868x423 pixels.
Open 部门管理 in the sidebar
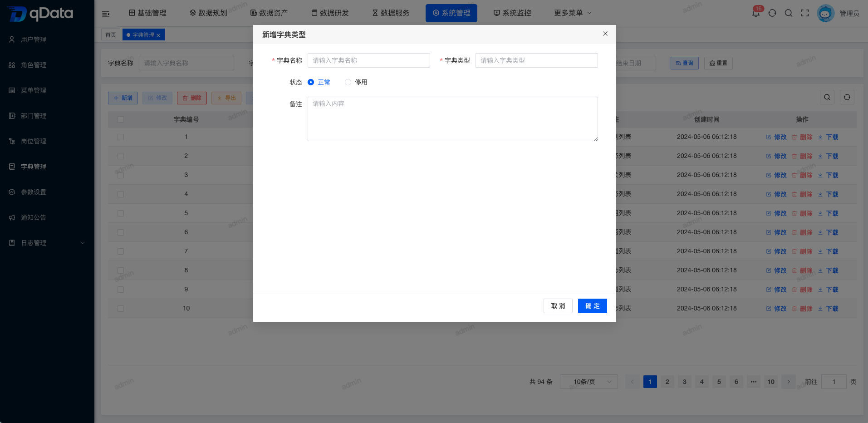click(x=34, y=116)
